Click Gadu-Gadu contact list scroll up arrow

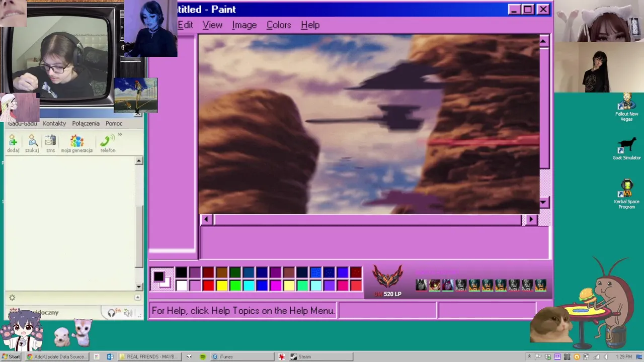coord(139,161)
